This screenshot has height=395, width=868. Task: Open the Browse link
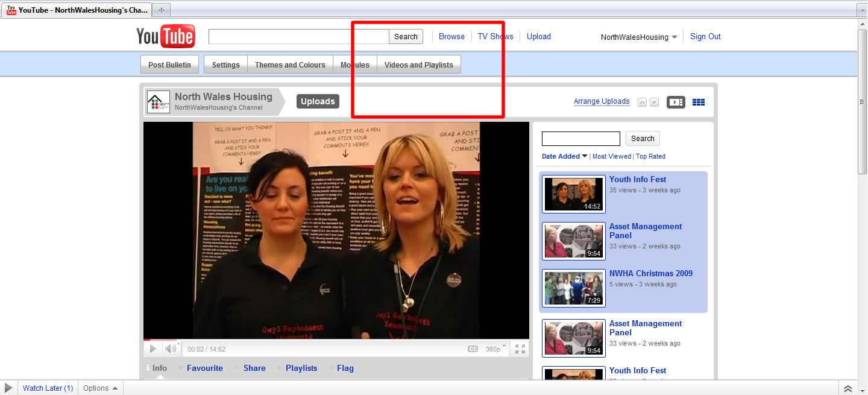tap(451, 36)
